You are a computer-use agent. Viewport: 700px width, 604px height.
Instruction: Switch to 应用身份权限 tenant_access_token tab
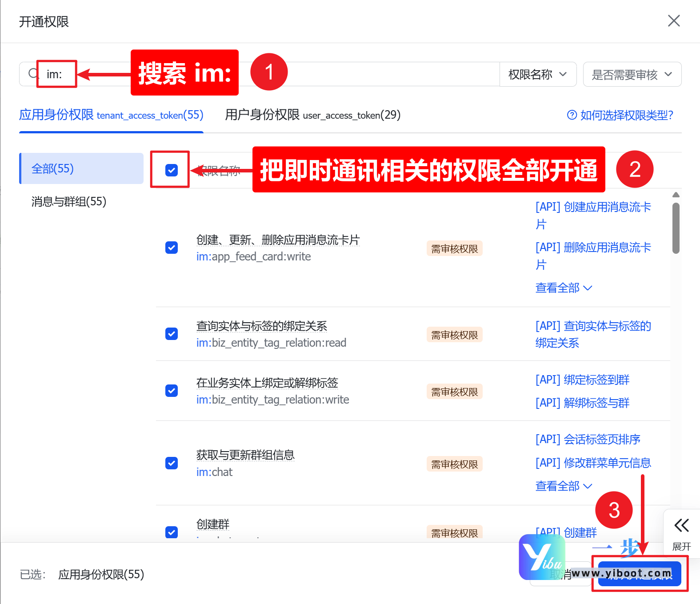coord(111,115)
